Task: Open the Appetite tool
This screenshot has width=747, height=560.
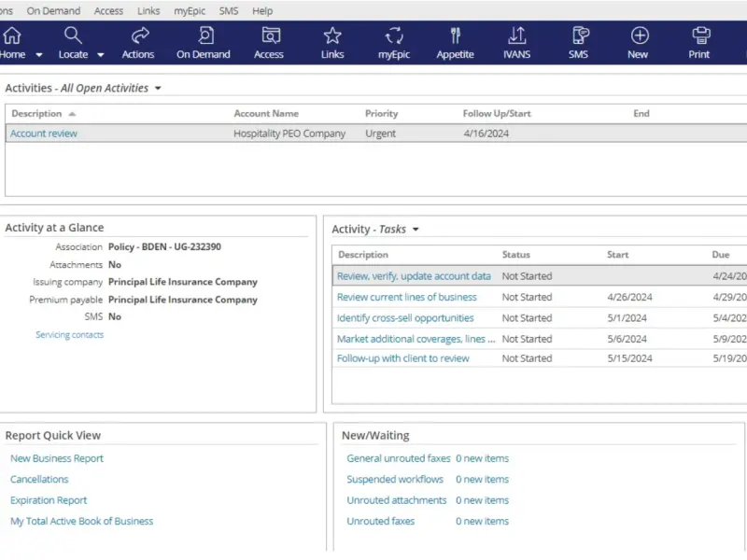Action: point(456,43)
